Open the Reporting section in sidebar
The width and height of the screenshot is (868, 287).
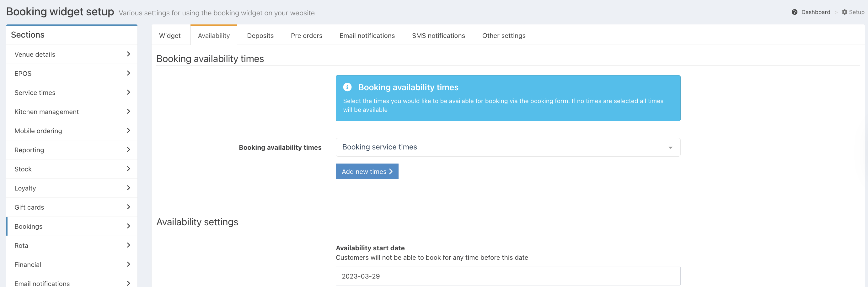tap(72, 150)
